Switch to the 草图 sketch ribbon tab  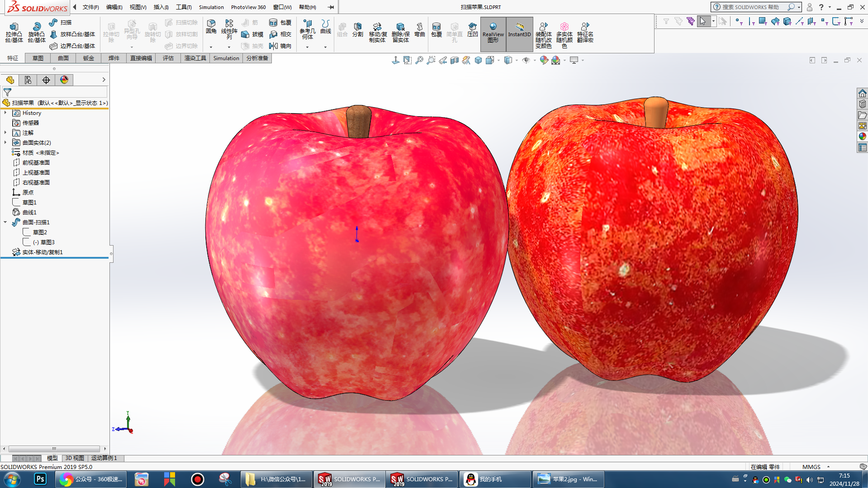(x=38, y=58)
